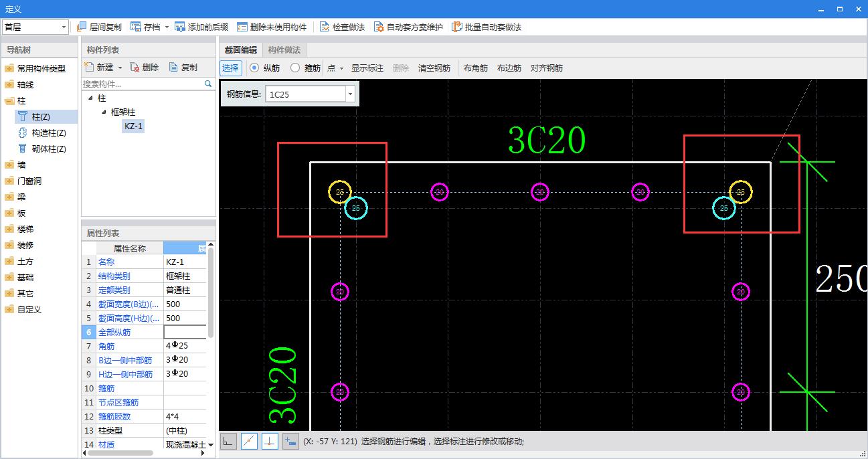
Task: Open the 材质 现浇混凝土 dropdown arrow
Action: tap(211, 444)
